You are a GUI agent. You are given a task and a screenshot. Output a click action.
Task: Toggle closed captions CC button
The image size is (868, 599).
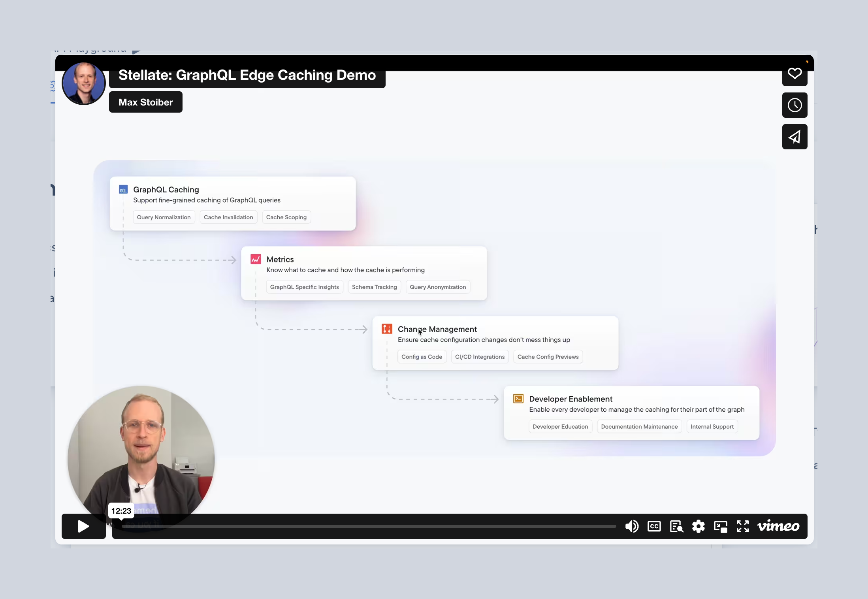coord(654,526)
